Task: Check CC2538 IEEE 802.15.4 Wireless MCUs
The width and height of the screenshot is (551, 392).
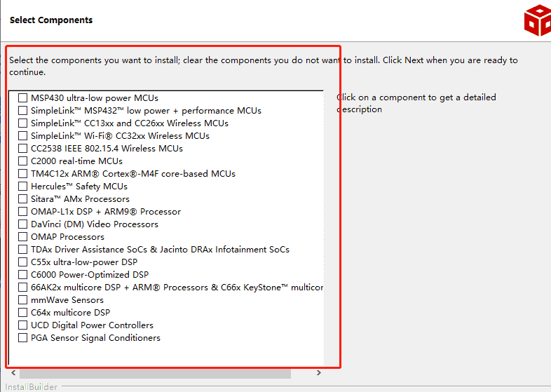Action: (23, 149)
